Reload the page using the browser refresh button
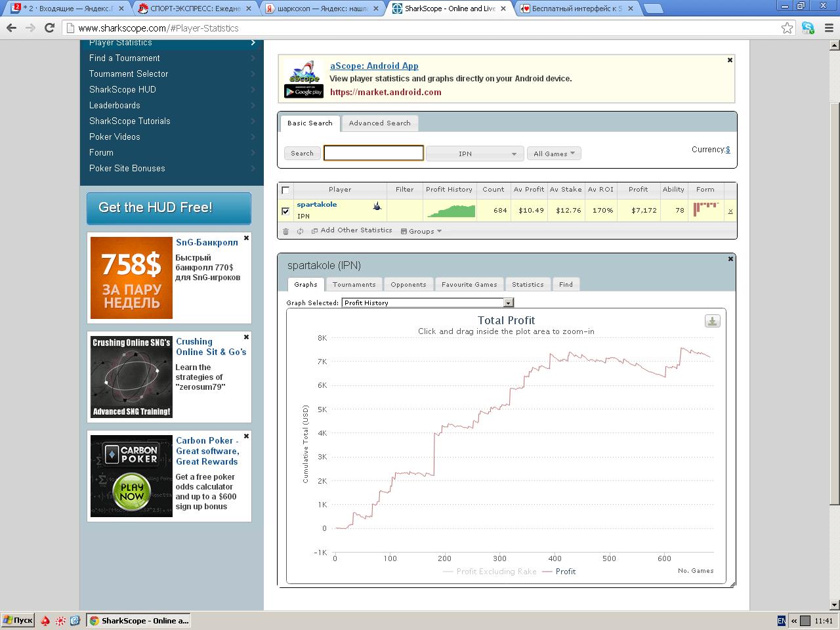Image resolution: width=840 pixels, height=630 pixels. coord(49,28)
